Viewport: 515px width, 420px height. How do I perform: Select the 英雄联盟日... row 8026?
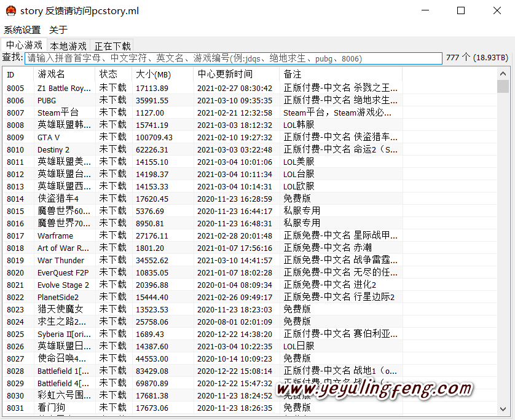pos(250,346)
